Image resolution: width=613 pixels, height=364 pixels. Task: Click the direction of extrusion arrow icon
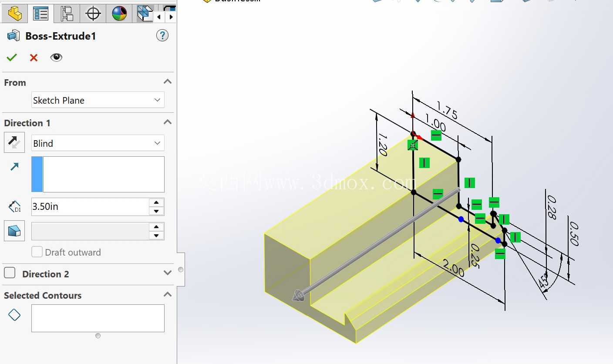15,166
